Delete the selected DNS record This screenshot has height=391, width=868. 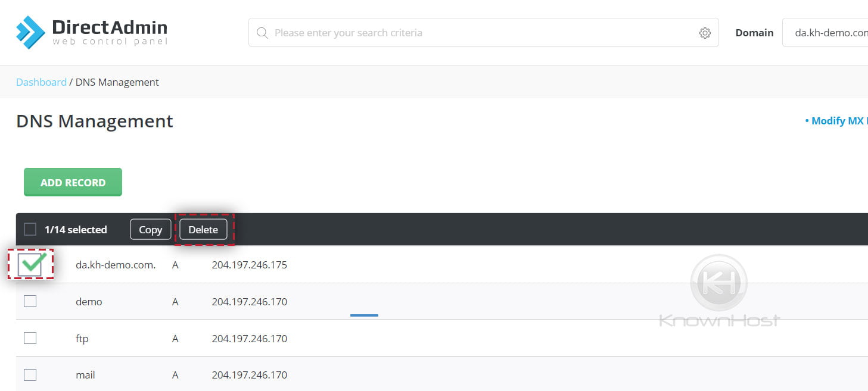click(203, 229)
